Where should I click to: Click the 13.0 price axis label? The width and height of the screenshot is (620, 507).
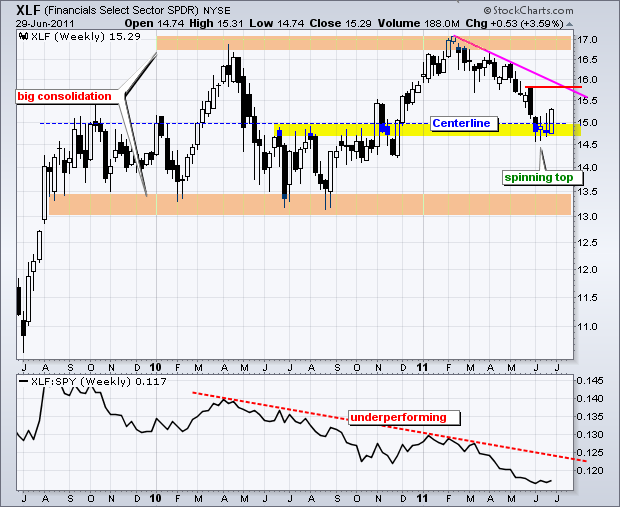[587, 217]
